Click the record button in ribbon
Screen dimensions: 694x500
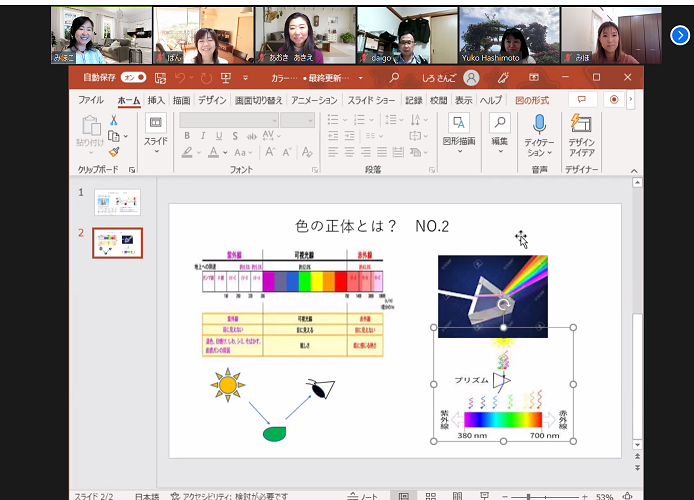(x=614, y=100)
